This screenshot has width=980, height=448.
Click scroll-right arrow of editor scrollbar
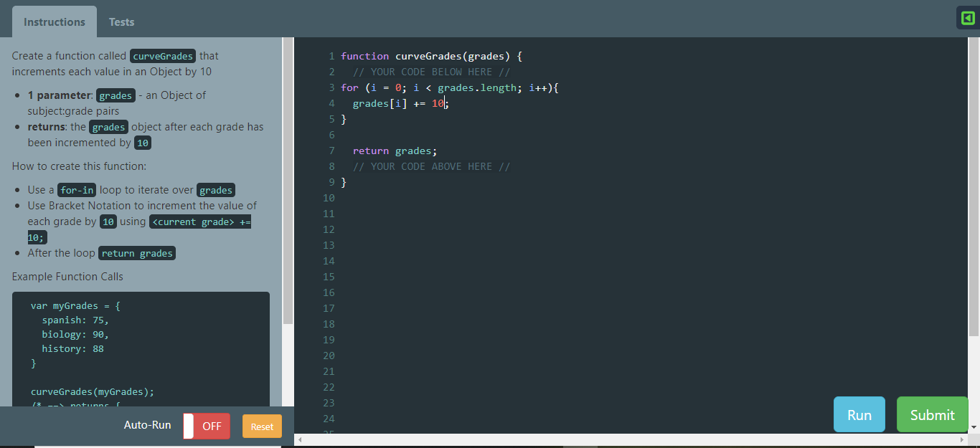point(962,439)
